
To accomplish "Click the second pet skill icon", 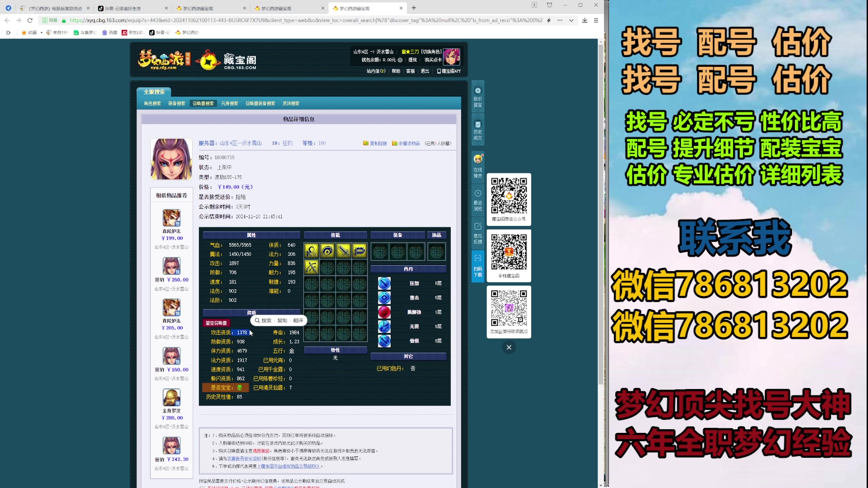I will tap(327, 250).
